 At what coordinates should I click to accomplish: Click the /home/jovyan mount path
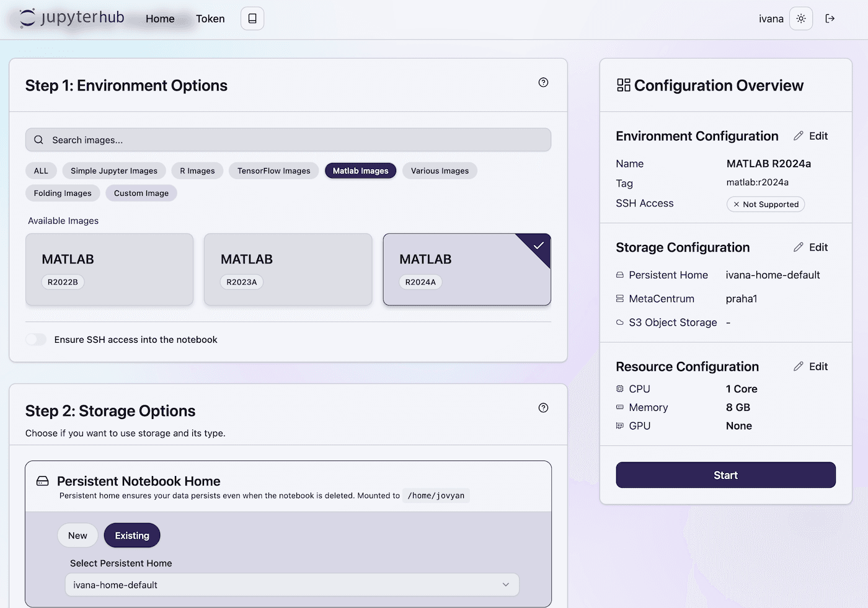click(436, 496)
